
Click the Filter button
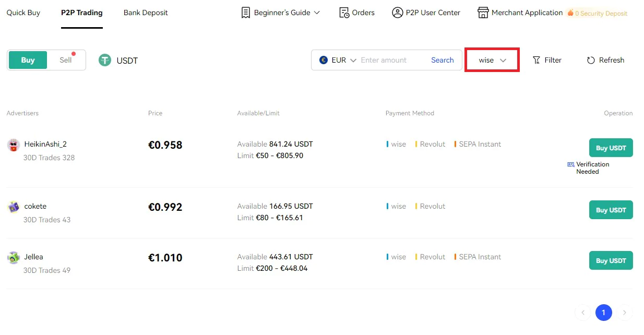547,60
